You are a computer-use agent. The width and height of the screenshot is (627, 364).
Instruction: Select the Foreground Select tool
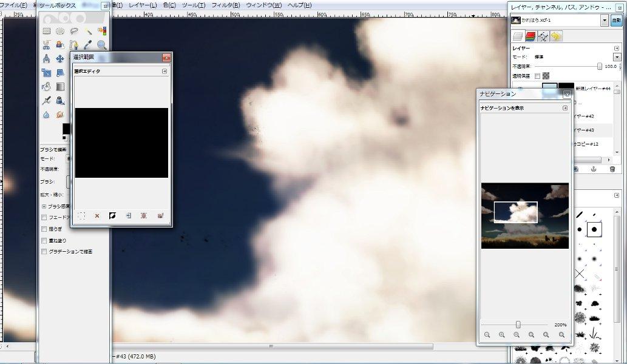[60, 45]
